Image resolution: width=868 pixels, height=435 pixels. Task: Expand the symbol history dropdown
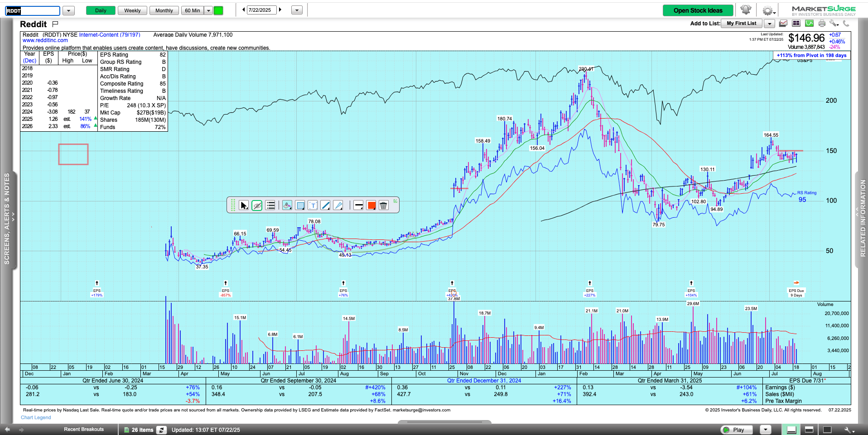coord(68,10)
